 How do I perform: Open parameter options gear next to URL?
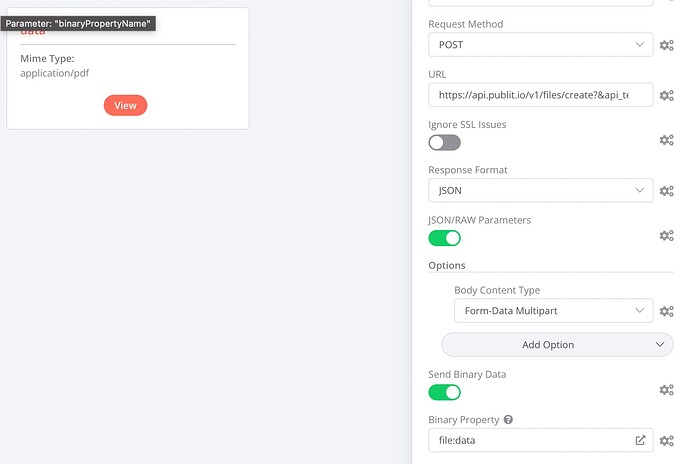tap(666, 95)
